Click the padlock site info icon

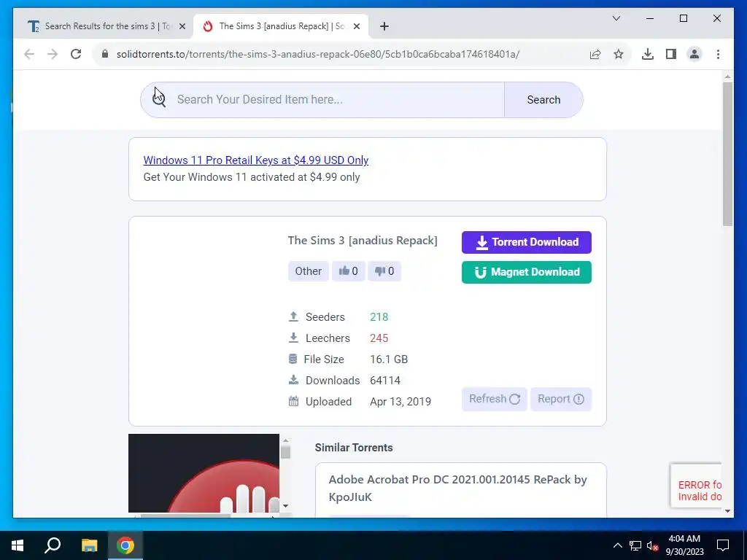coord(105,54)
